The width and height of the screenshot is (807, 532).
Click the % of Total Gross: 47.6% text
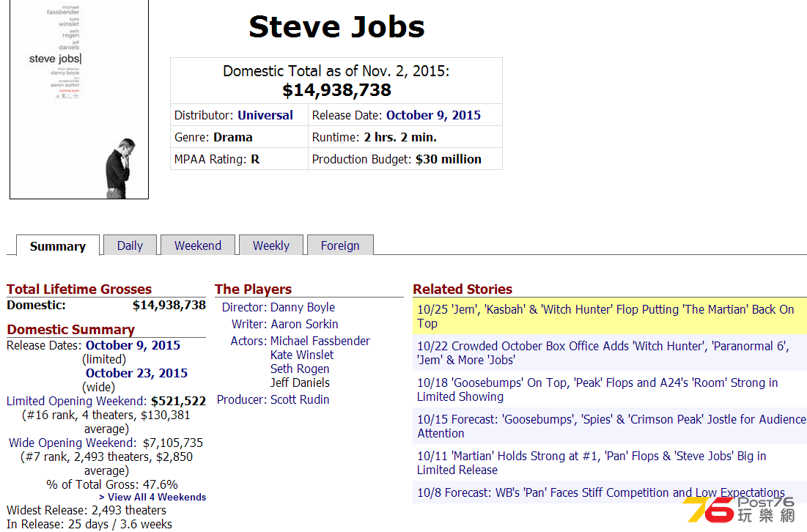click(112, 484)
